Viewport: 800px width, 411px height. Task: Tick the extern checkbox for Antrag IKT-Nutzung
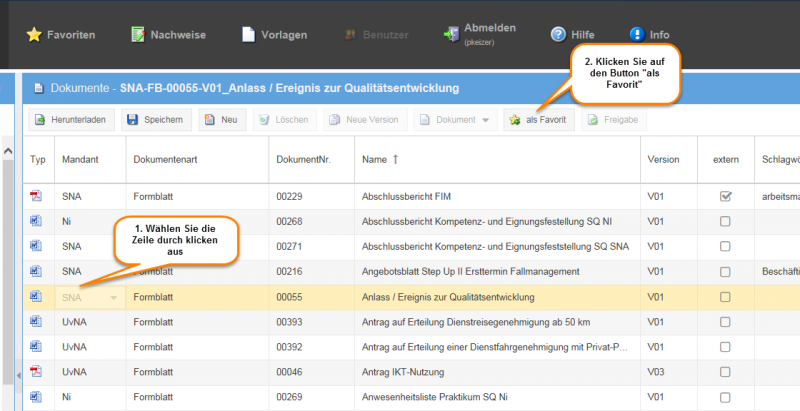click(725, 372)
